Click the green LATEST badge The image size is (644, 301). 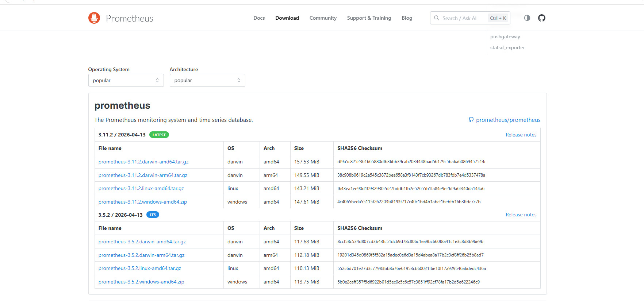tap(159, 135)
